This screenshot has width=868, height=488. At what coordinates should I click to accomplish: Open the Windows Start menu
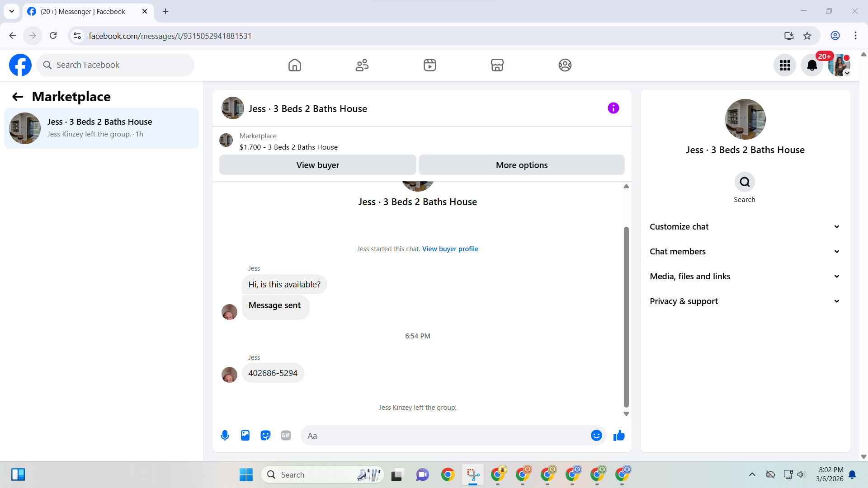click(246, 475)
